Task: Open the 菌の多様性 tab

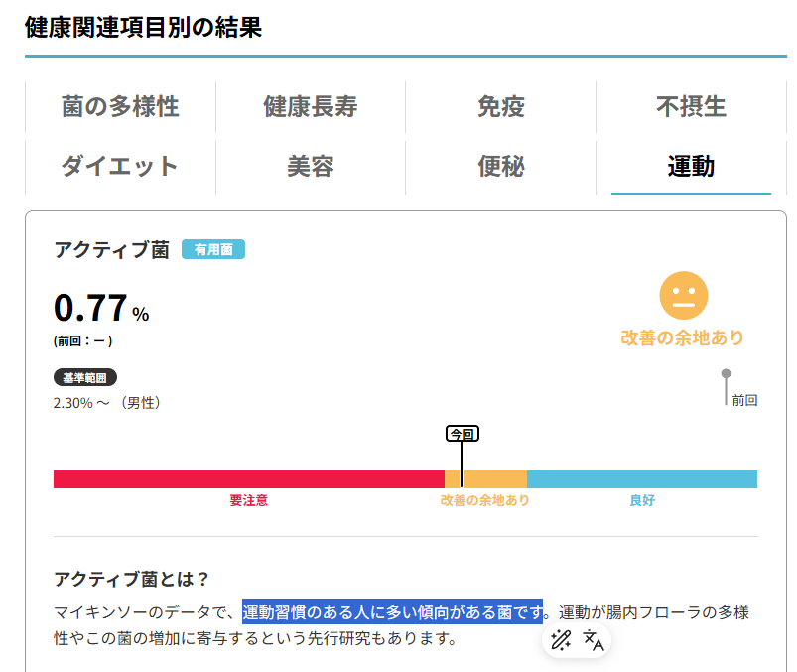Action: [x=120, y=106]
